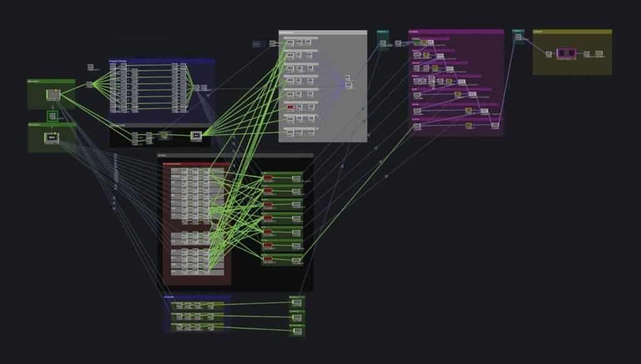Select the SNARE row in the red drum group
This screenshot has width=641, height=364.
pos(197,176)
